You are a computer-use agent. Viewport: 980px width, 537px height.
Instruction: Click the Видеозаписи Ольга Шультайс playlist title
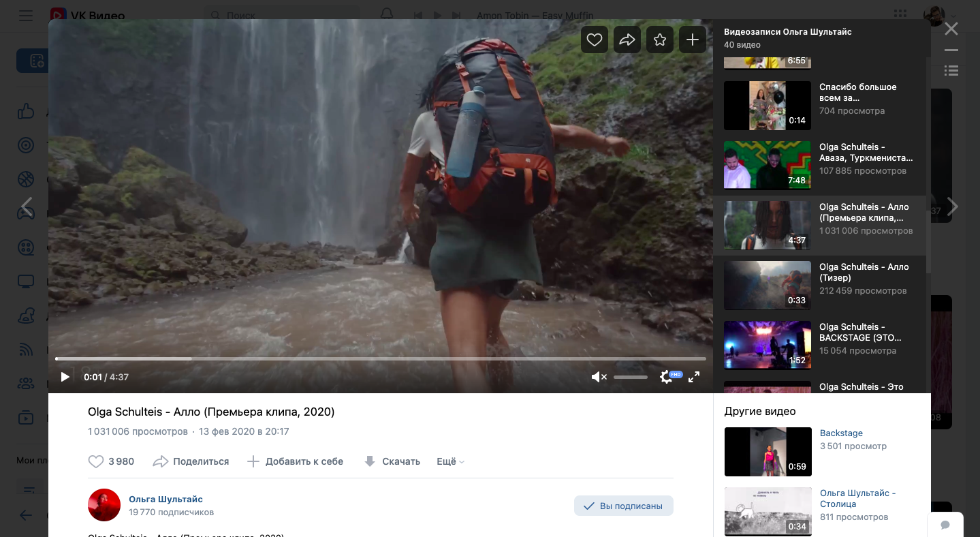(x=787, y=31)
